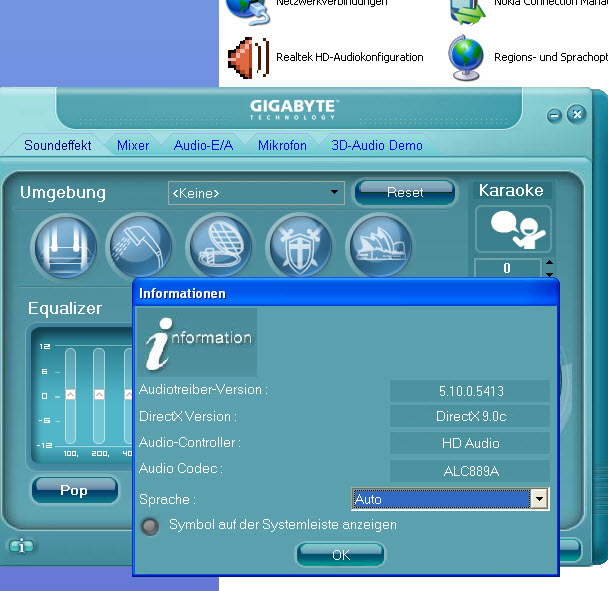
Task: Minimize the Gigabyte audio panel
Action: [x=554, y=115]
